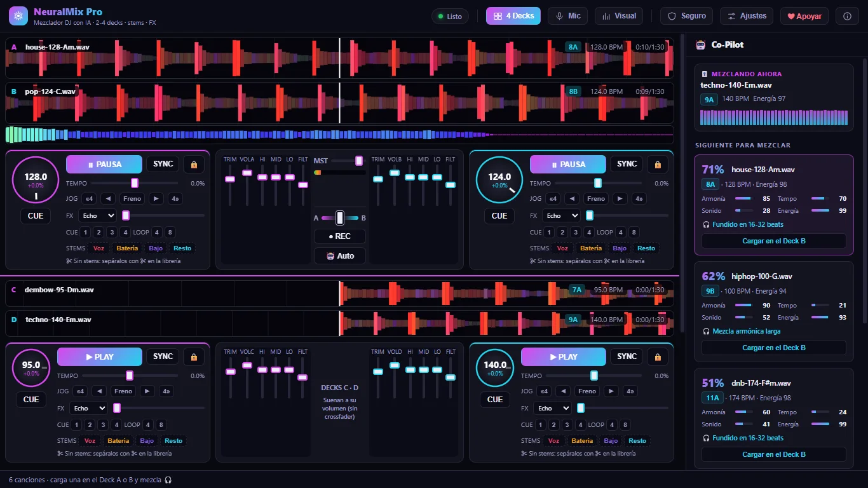
Task: Click the pop-124-C.wav waveform track
Action: [x=339, y=102]
